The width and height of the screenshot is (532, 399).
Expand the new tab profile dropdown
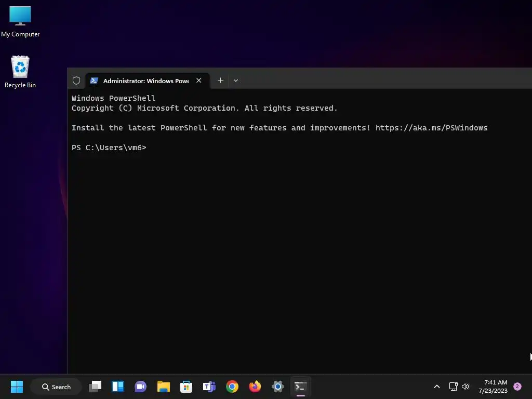click(x=236, y=81)
